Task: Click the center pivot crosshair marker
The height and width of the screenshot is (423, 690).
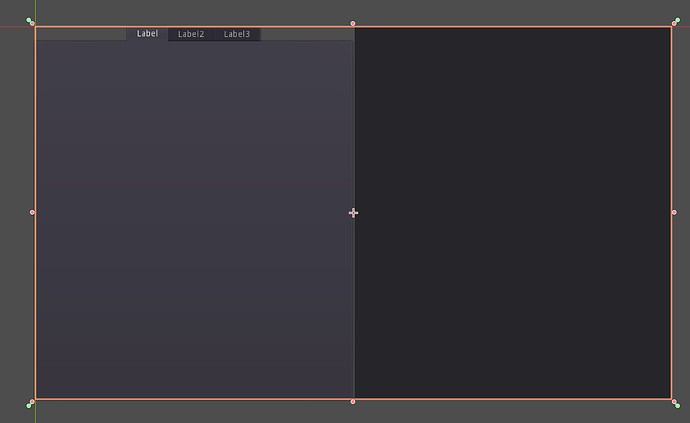Action: [353, 213]
